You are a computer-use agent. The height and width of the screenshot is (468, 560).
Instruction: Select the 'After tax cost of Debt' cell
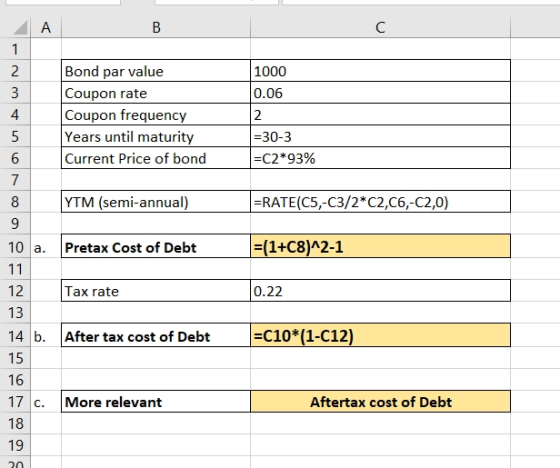pyautogui.click(x=156, y=335)
